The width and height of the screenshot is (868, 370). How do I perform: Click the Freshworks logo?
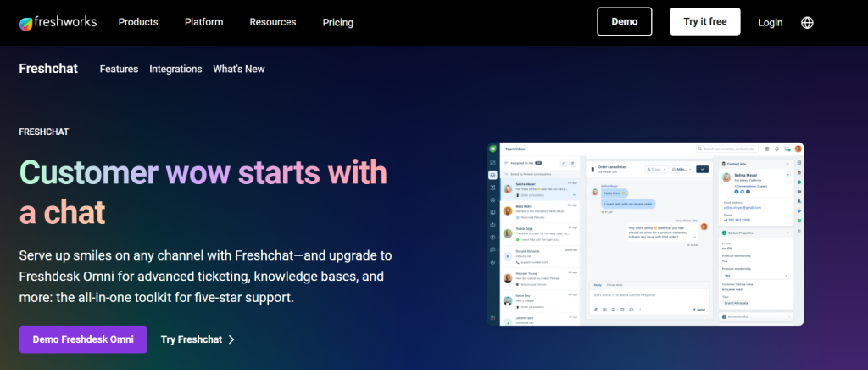coord(58,22)
